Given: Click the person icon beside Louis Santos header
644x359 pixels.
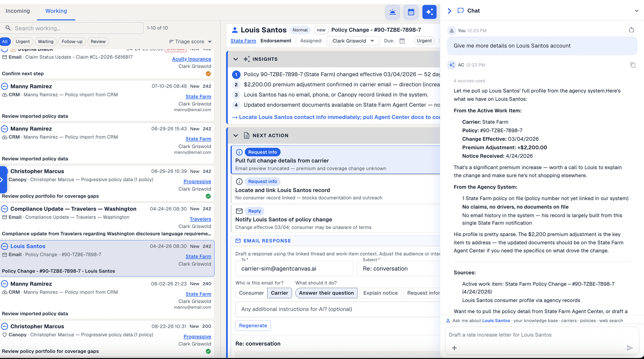Looking at the screenshot, I should pyautogui.click(x=235, y=30).
